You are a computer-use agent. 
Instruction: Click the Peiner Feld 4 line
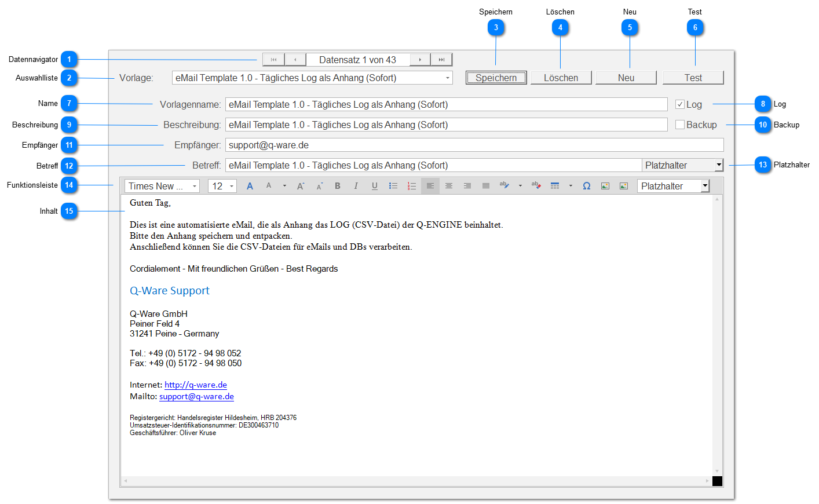pos(155,324)
